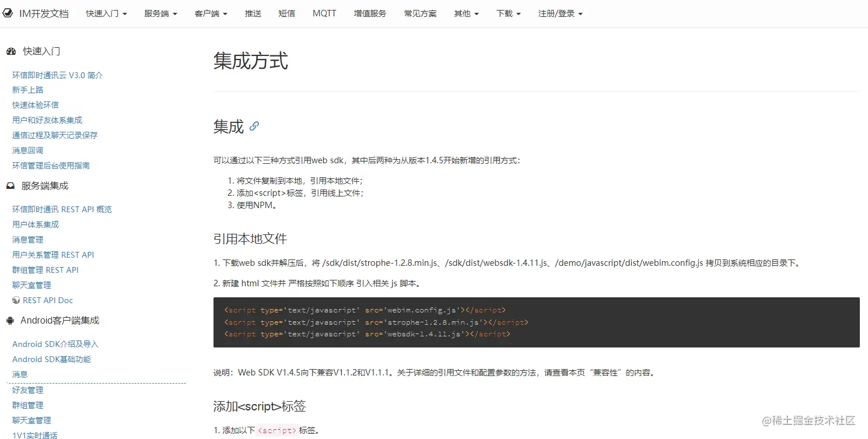The width and height of the screenshot is (868, 439).
Task: Open 常见方案 from the navbar
Action: [421, 13]
